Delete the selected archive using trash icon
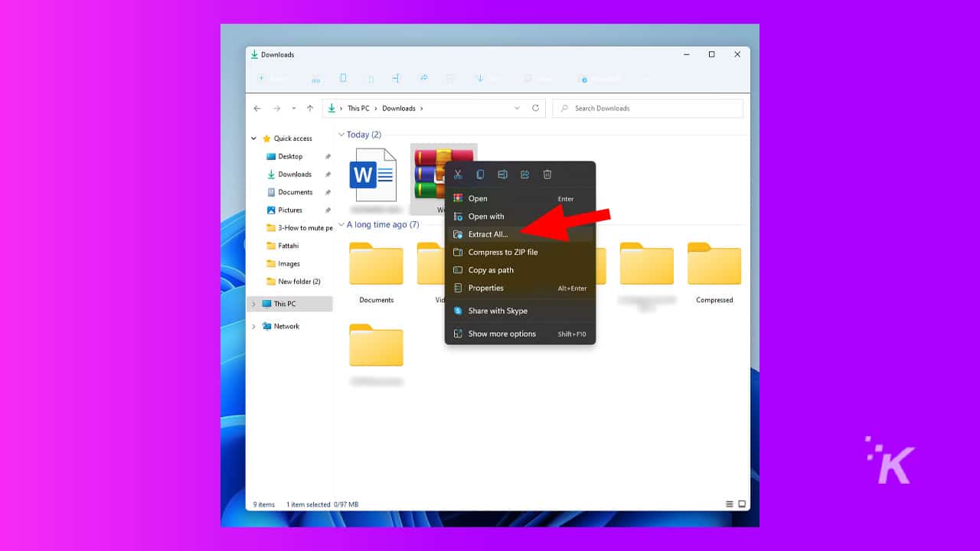The width and height of the screenshot is (980, 551). 547,174
